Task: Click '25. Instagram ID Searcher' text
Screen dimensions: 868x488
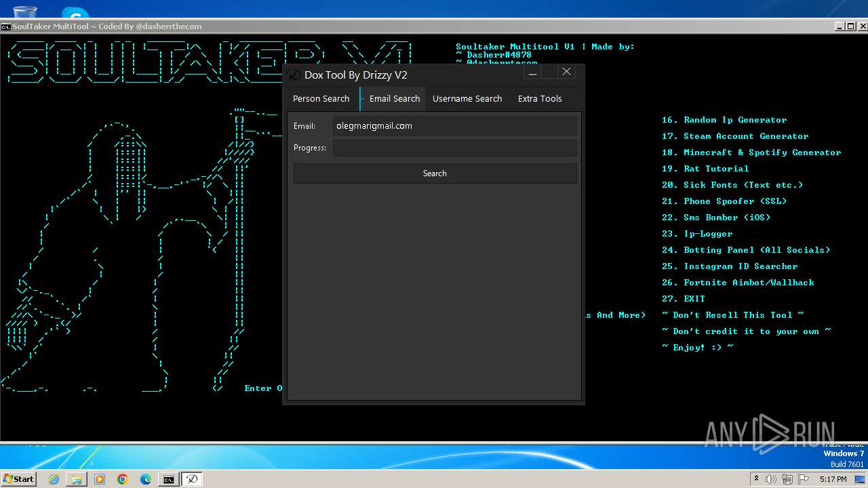Action: 730,266
